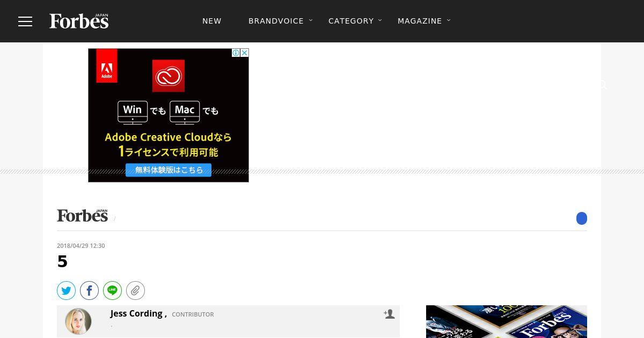Expand the CATEGORY dropdown chevron
The image size is (644, 338).
pos(380,20)
